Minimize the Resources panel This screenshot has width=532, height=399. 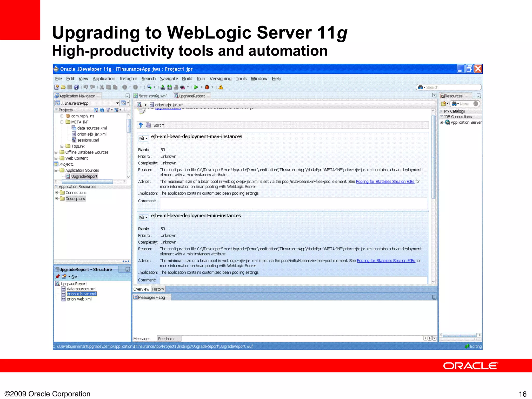(479, 96)
